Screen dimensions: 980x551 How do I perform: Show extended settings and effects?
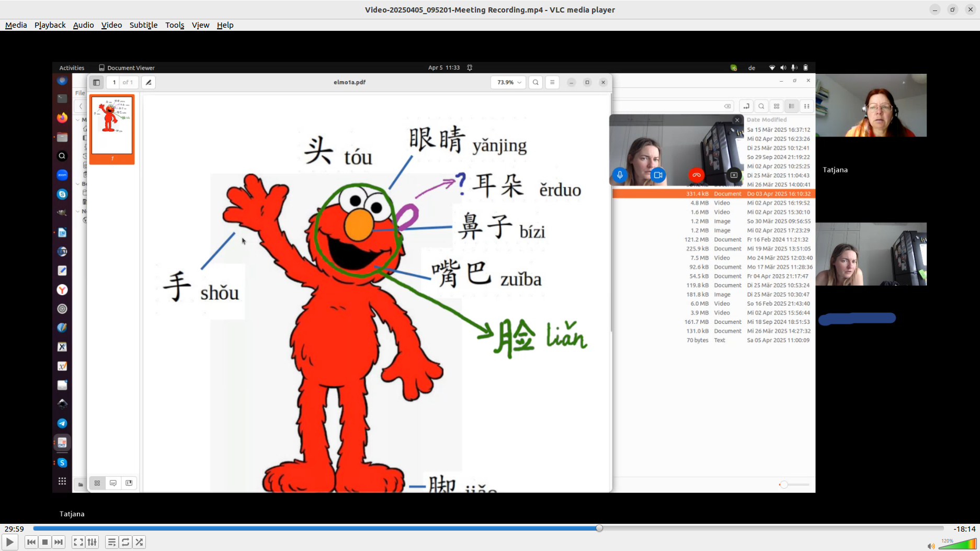point(92,542)
